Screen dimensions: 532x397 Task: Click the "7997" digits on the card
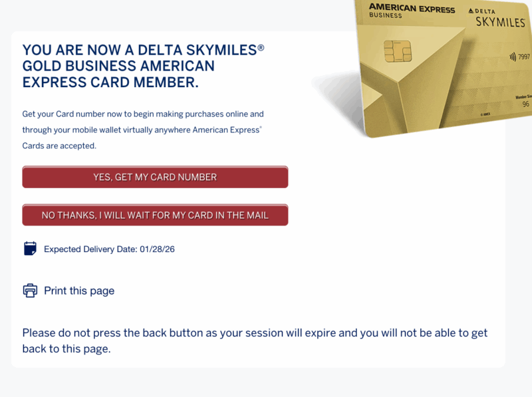pyautogui.click(x=524, y=57)
